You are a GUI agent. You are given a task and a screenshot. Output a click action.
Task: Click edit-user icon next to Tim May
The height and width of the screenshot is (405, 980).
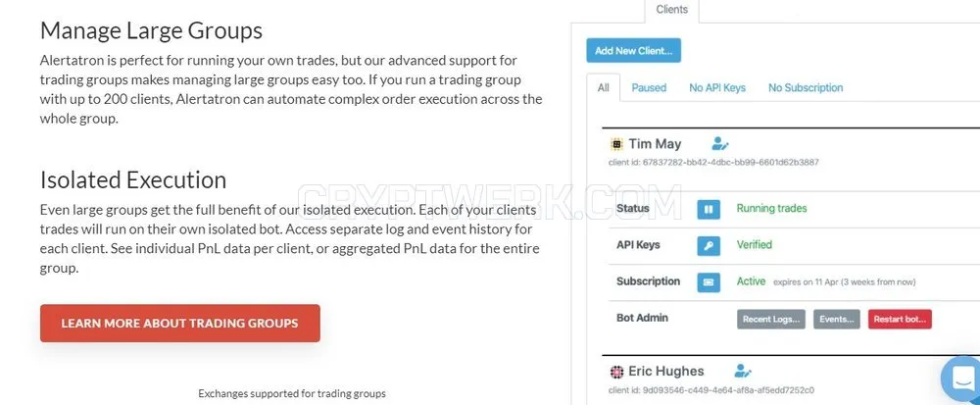point(720,144)
